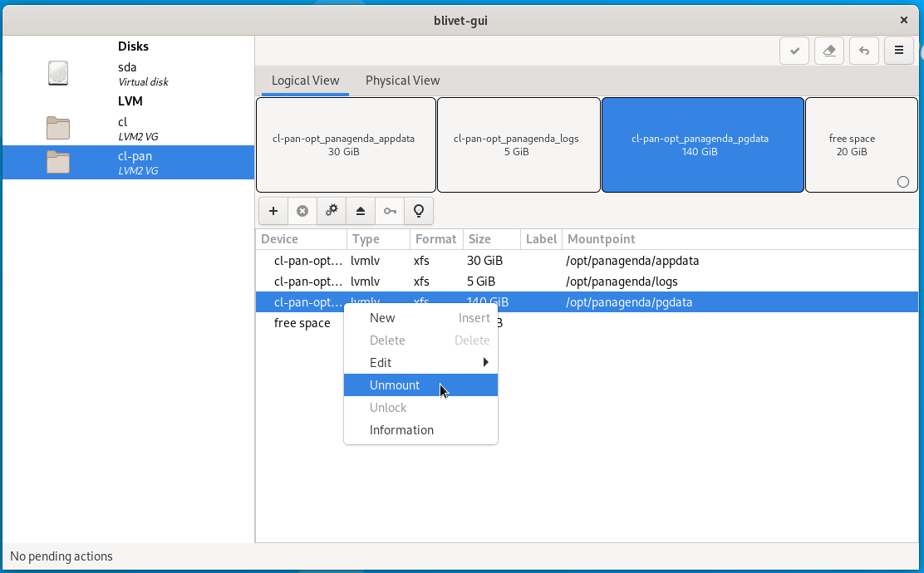Clear scheduled actions with eraser icon

(828, 51)
